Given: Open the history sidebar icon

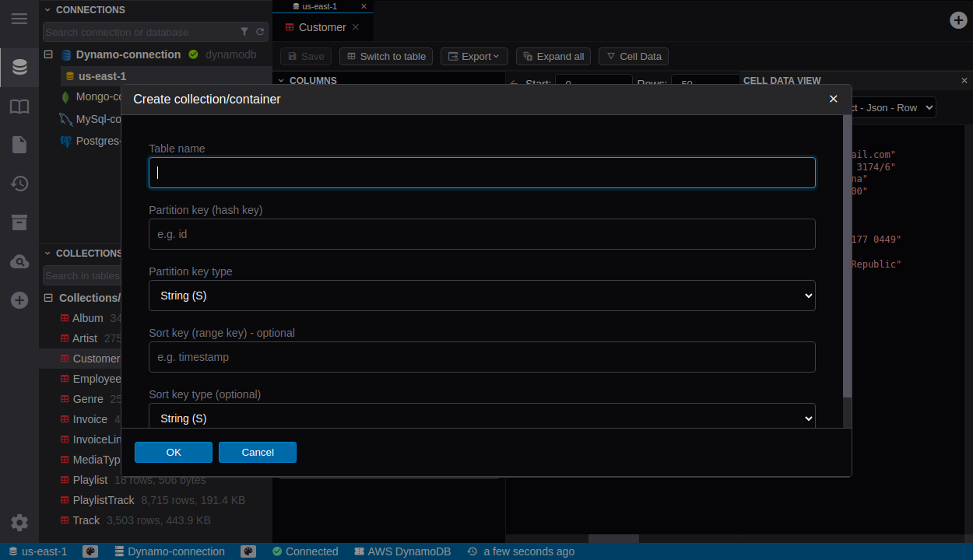Looking at the screenshot, I should click(19, 184).
